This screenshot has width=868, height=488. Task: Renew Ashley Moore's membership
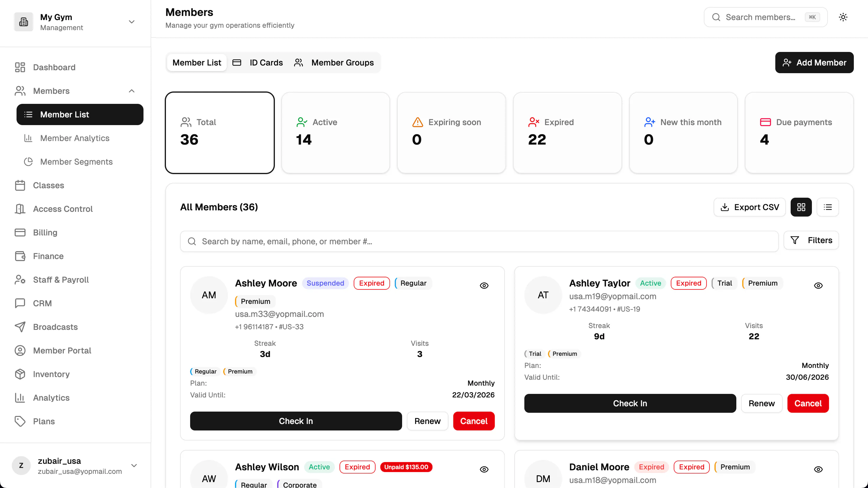pyautogui.click(x=427, y=421)
